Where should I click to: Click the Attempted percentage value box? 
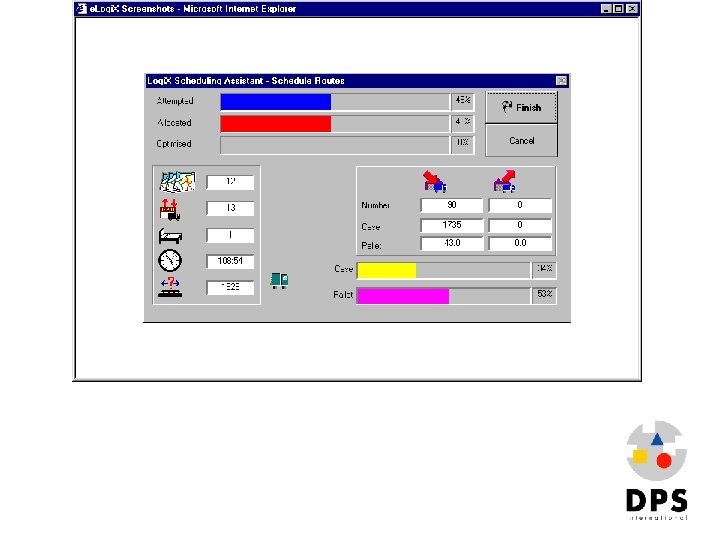click(463, 101)
